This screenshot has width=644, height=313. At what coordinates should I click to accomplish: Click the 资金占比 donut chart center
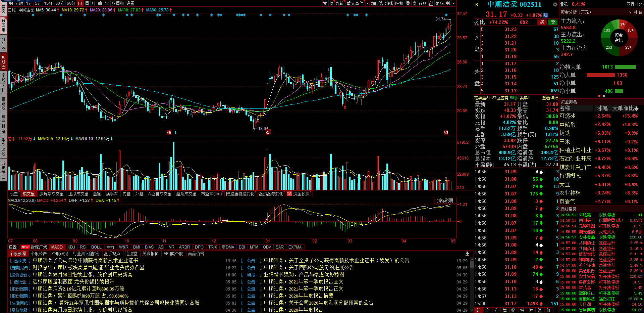point(619,38)
